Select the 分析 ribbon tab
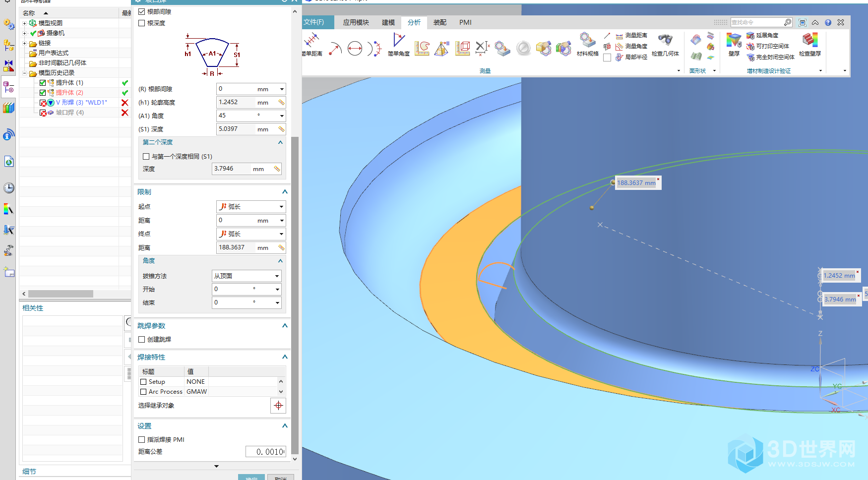Image resolution: width=868 pixels, height=480 pixels. (414, 22)
